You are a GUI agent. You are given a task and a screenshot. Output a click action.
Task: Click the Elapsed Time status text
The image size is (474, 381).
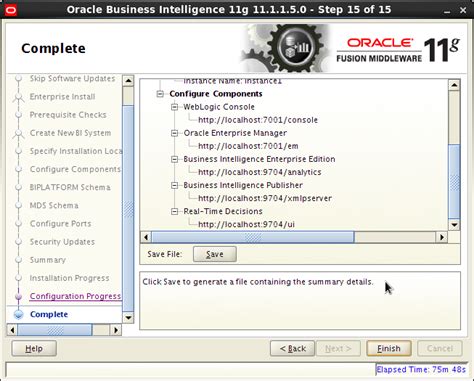click(421, 370)
